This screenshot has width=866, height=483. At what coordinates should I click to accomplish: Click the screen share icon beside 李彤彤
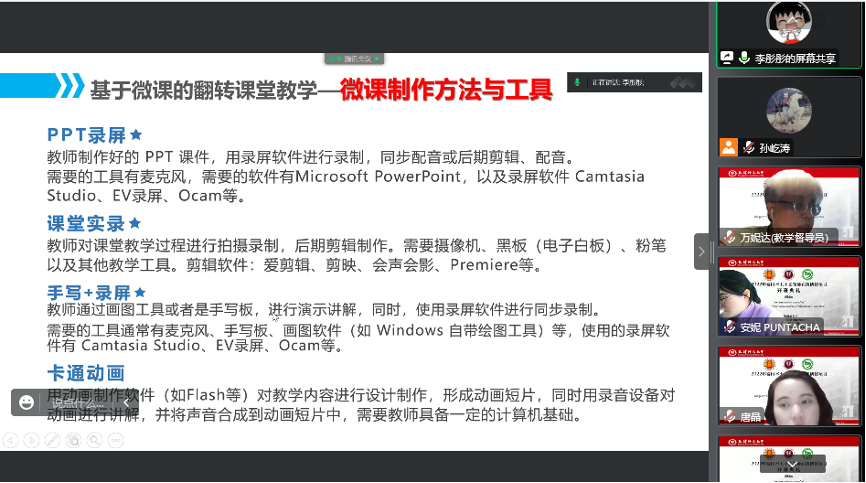tap(727, 59)
